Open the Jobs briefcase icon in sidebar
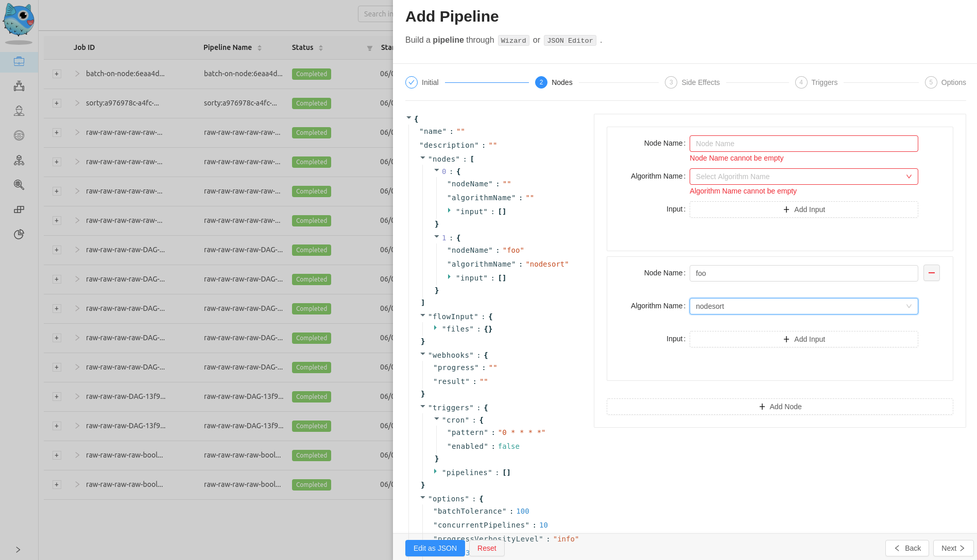Image resolution: width=977 pixels, height=560 pixels. (x=19, y=62)
